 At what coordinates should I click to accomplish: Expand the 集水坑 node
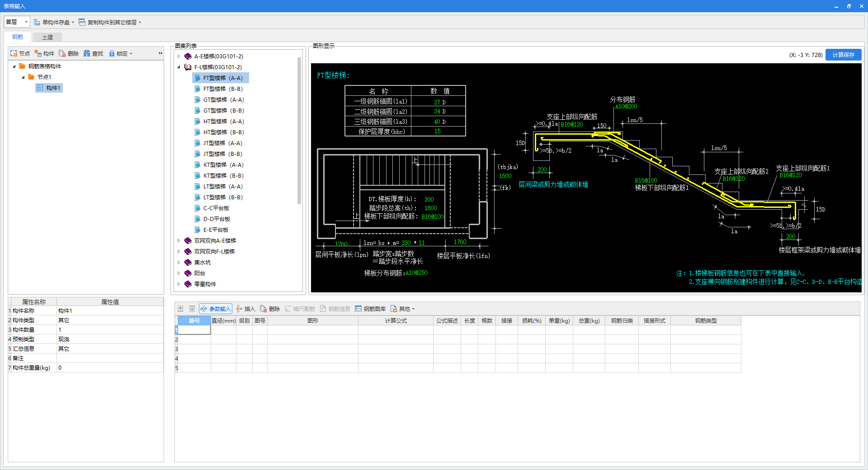click(x=179, y=263)
